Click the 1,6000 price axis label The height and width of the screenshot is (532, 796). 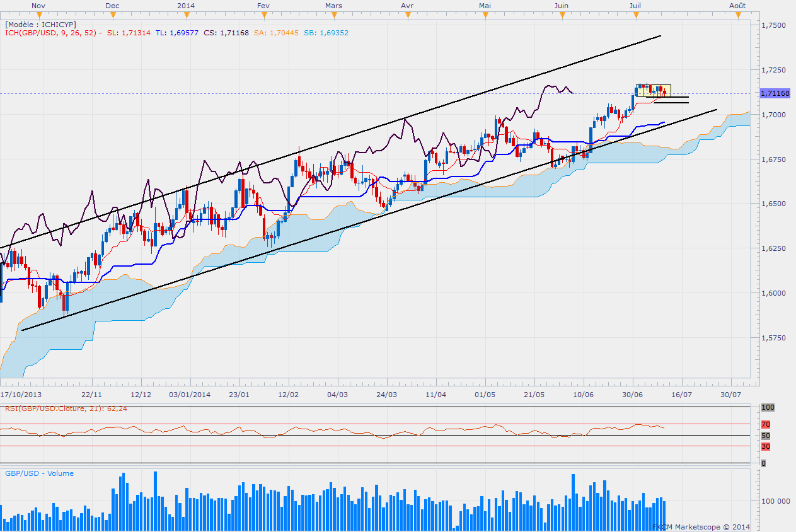pos(773,293)
